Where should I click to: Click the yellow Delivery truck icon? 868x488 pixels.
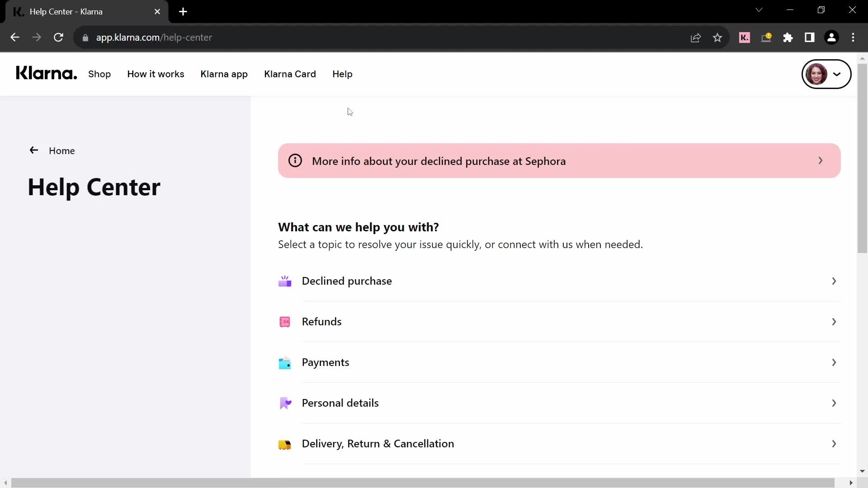coord(285,445)
